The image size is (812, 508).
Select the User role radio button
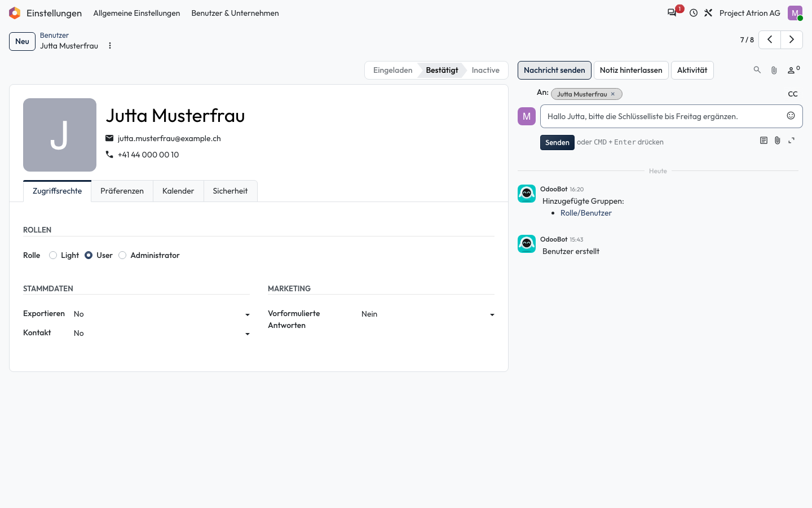coord(89,255)
